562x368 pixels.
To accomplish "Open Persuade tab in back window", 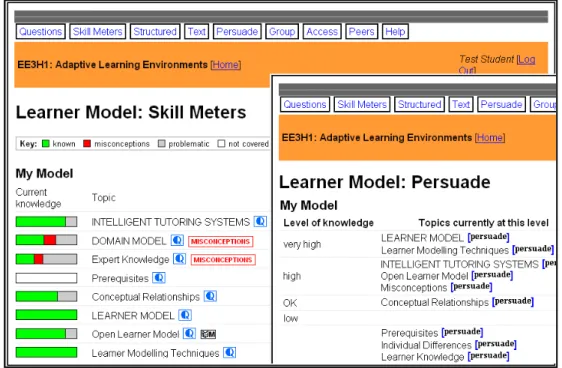I will click(x=237, y=32).
